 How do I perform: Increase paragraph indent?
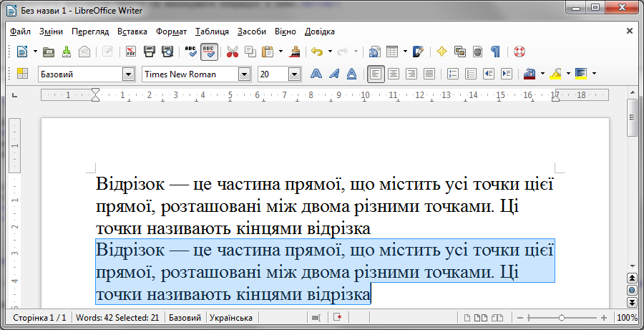[x=507, y=74]
